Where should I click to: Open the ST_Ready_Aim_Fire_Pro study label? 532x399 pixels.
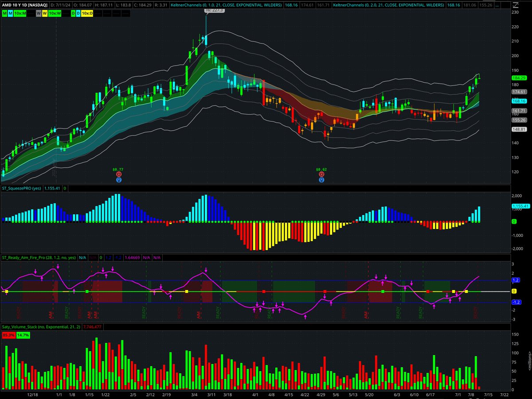[39, 257]
